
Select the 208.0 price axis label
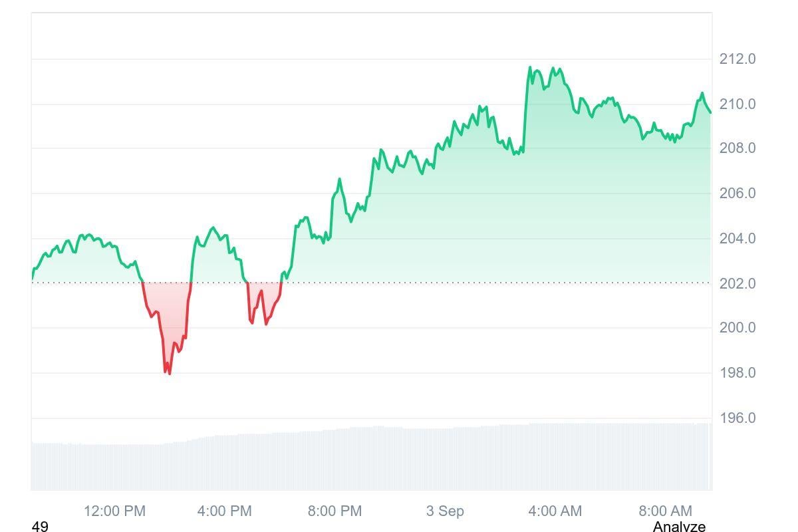click(737, 148)
